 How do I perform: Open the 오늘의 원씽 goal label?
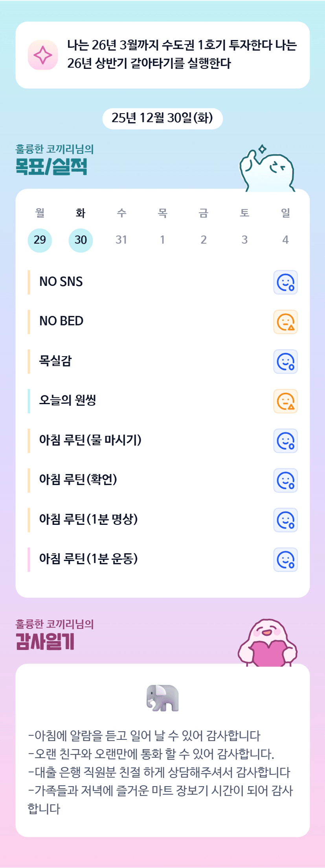[x=68, y=400]
